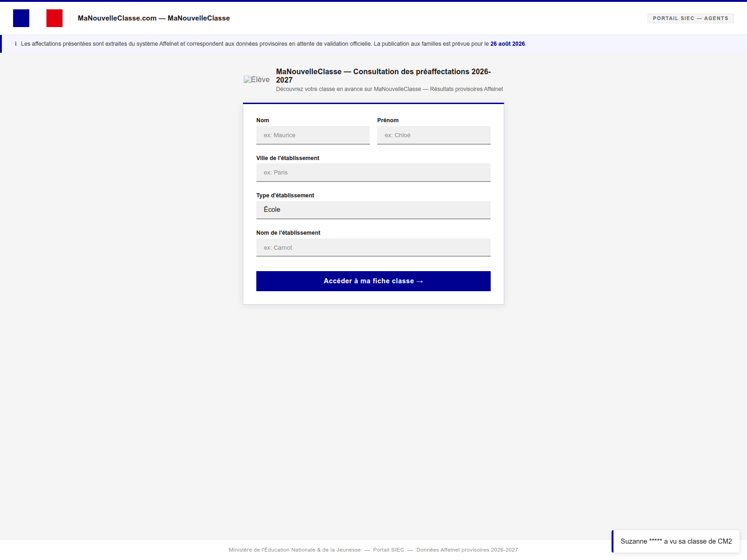The image size is (747, 560).
Task: Focus the Ville de l'établissement field
Action: (x=373, y=173)
